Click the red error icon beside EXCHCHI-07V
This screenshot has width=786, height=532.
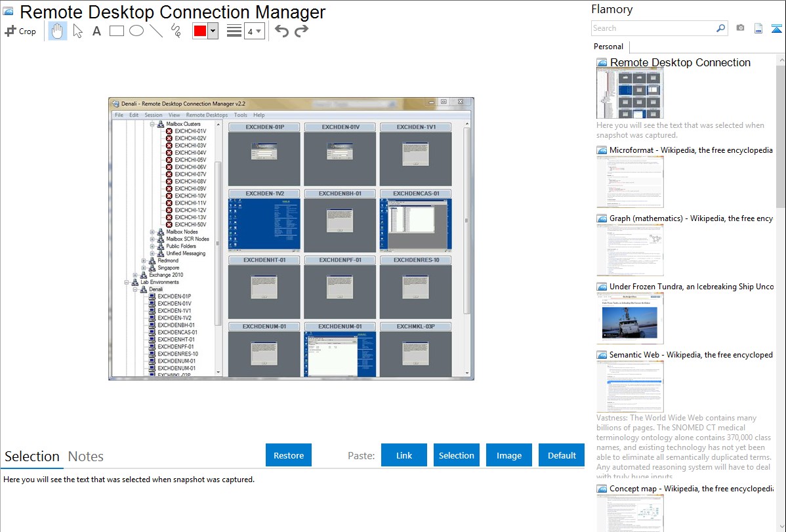point(169,174)
